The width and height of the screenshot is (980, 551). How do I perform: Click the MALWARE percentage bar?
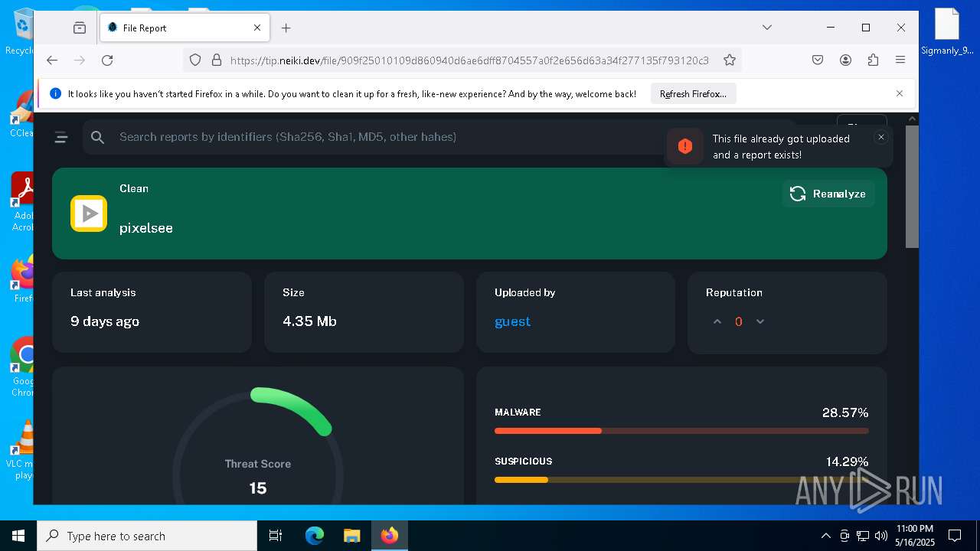click(x=681, y=431)
